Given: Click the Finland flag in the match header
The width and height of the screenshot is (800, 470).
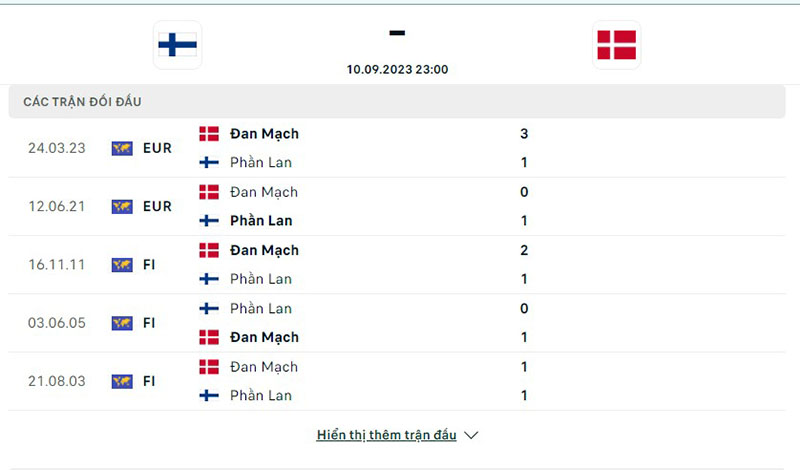Looking at the screenshot, I should [x=177, y=45].
